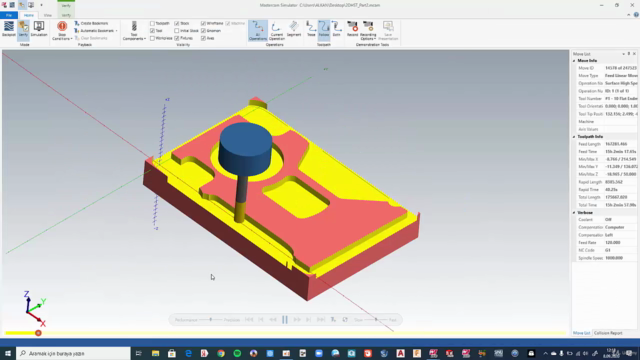Enable the Workpiece visibility checkbox

[x=152, y=38]
